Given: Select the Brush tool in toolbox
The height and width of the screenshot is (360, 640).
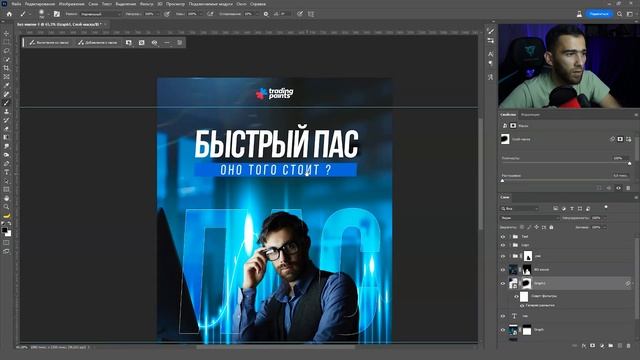Looking at the screenshot, I should coord(6,103).
